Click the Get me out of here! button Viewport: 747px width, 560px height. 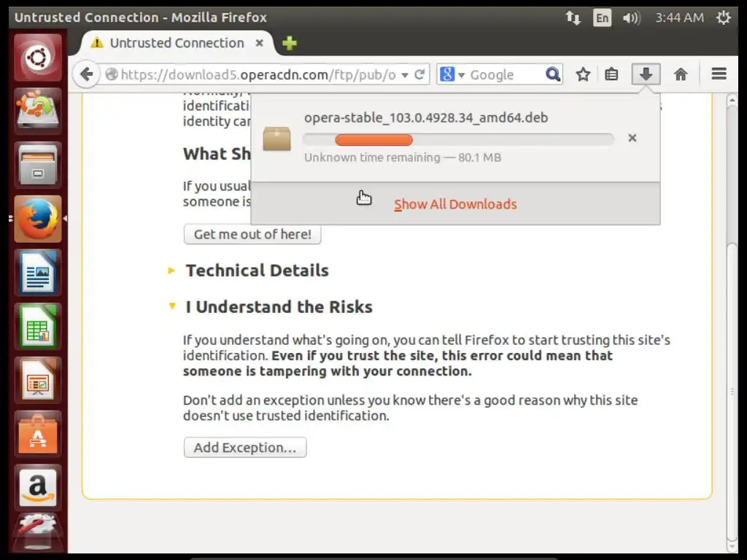(x=252, y=234)
